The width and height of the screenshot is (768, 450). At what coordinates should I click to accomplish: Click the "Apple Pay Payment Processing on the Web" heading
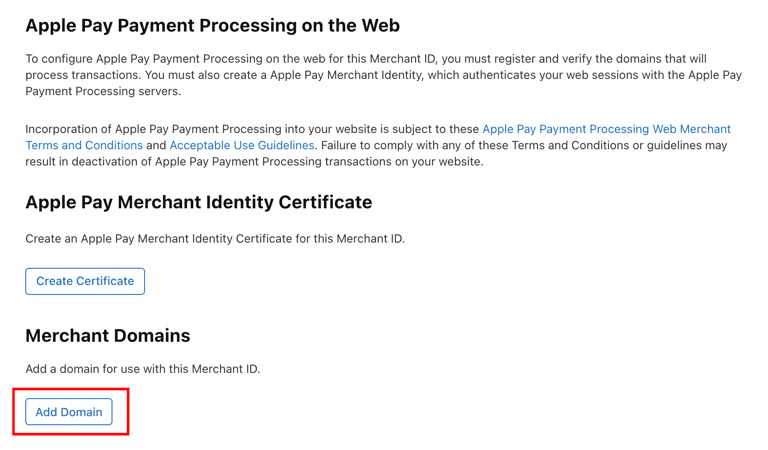tap(212, 25)
